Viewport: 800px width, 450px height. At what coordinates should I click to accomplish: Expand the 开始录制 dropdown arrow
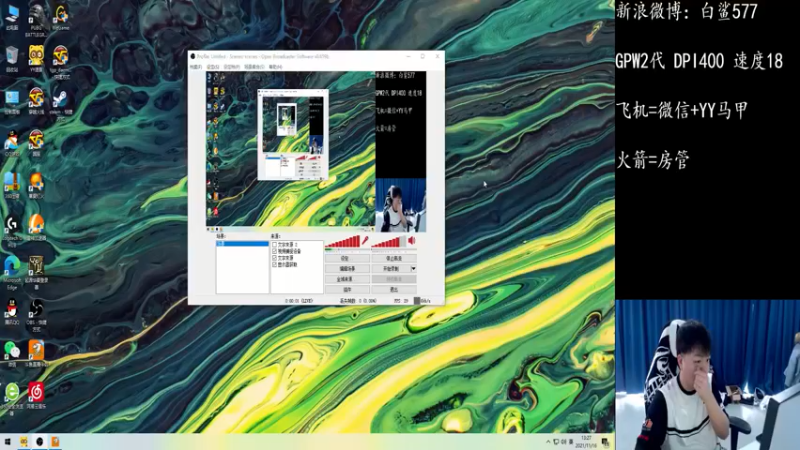coord(413,268)
